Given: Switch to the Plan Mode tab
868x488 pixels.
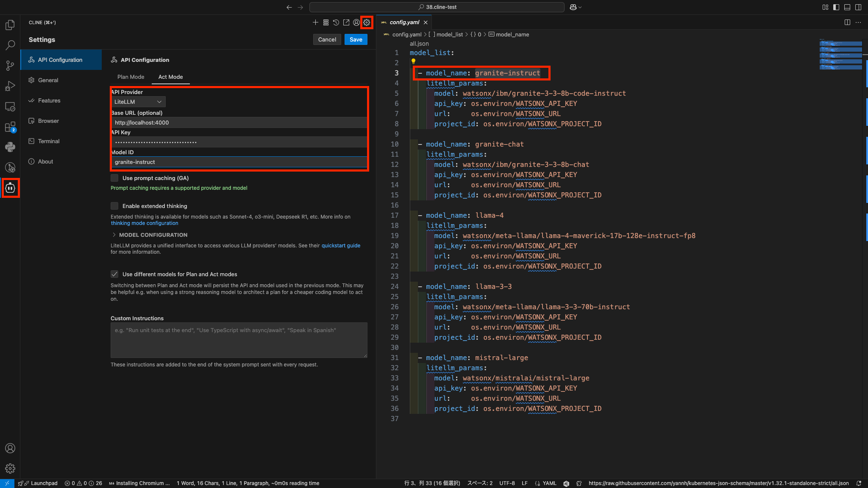Looking at the screenshot, I should coord(130,77).
